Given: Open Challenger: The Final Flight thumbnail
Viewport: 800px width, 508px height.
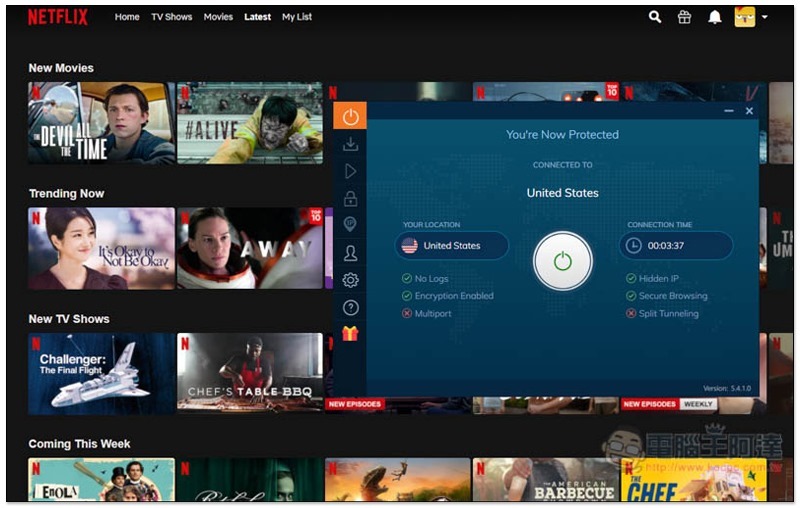Looking at the screenshot, I should [102, 374].
